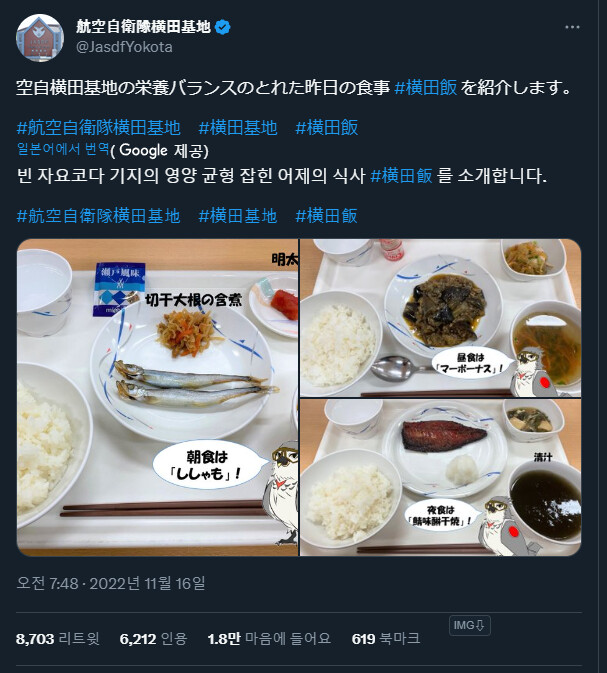Image resolution: width=607 pixels, height=673 pixels.
Task: Open the @JasdfYokota handle link
Action: point(124,47)
